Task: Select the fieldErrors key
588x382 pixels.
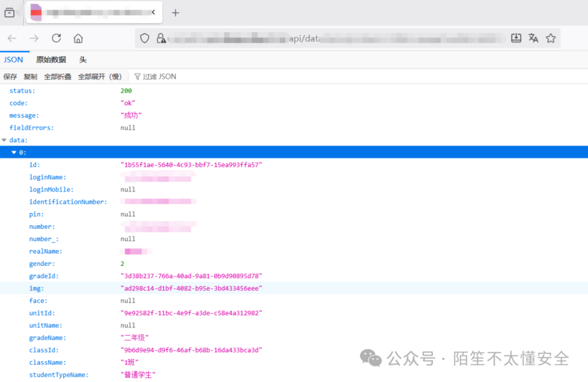Action: [32, 128]
